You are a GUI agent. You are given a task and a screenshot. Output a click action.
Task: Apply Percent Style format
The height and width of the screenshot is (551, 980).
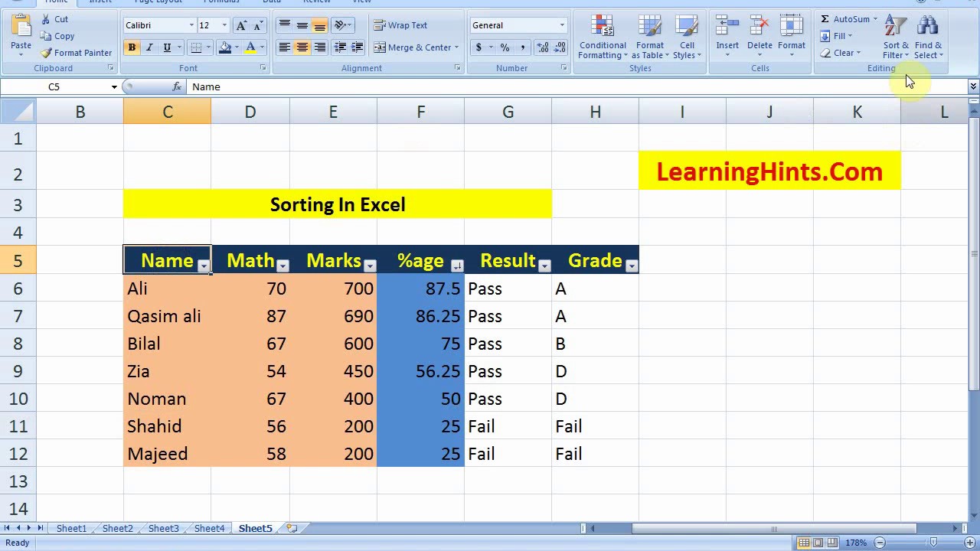[x=505, y=47]
